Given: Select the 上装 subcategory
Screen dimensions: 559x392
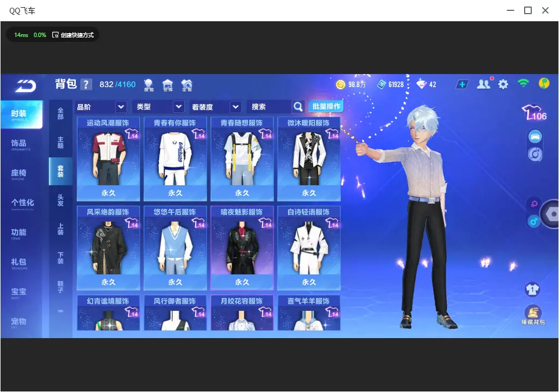Looking at the screenshot, I should [x=60, y=229].
